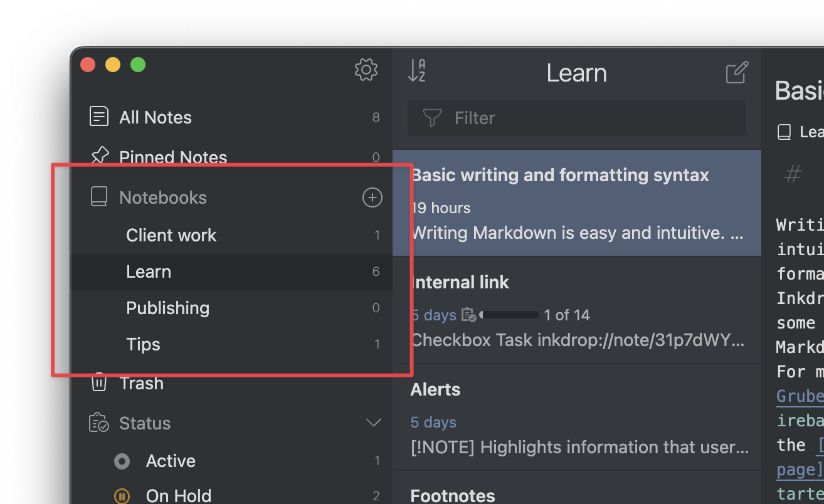Viewport: 824px width, 504px height.
Task: Collapse the Notebooks section header
Action: coord(163,197)
